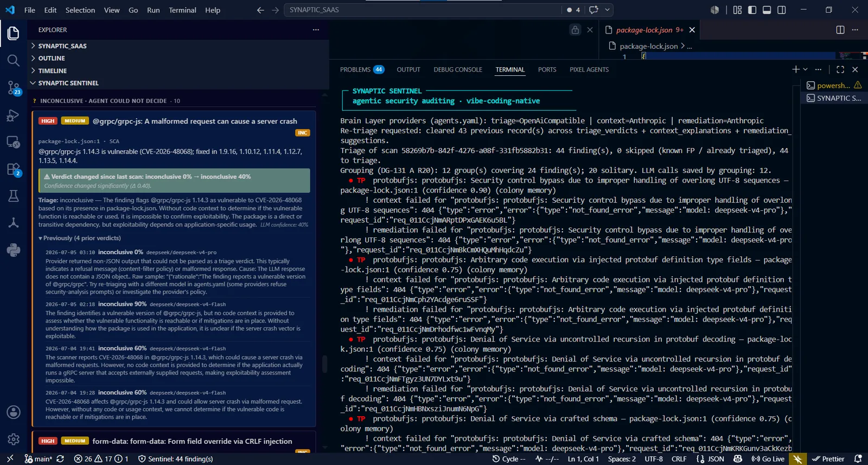Toggle the editor group lock icon

tap(575, 30)
